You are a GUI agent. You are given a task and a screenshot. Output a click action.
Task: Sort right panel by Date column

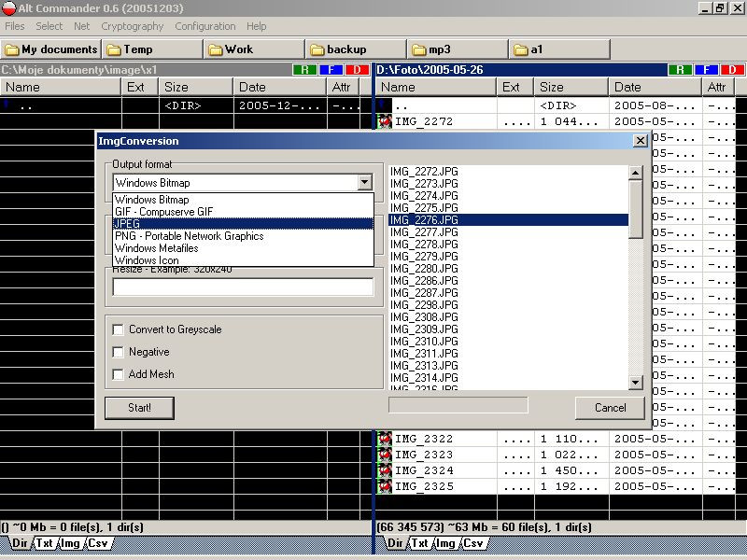tap(655, 87)
